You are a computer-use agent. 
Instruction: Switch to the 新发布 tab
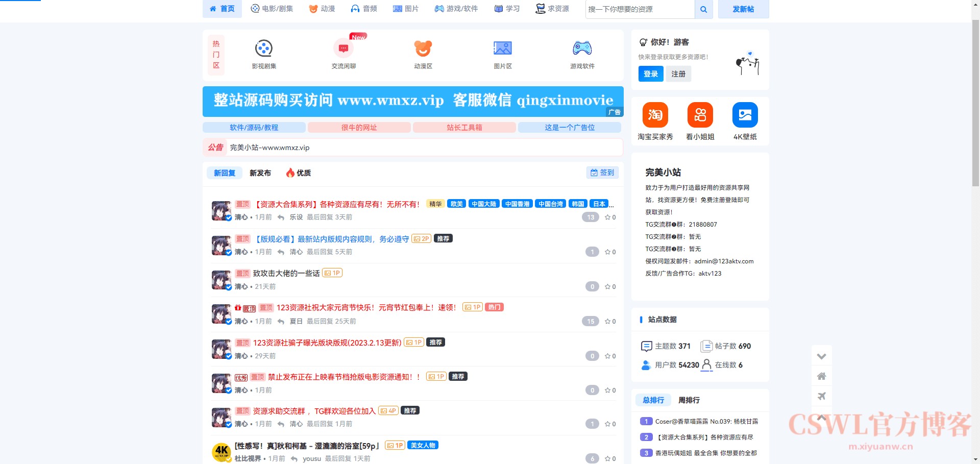click(x=260, y=173)
